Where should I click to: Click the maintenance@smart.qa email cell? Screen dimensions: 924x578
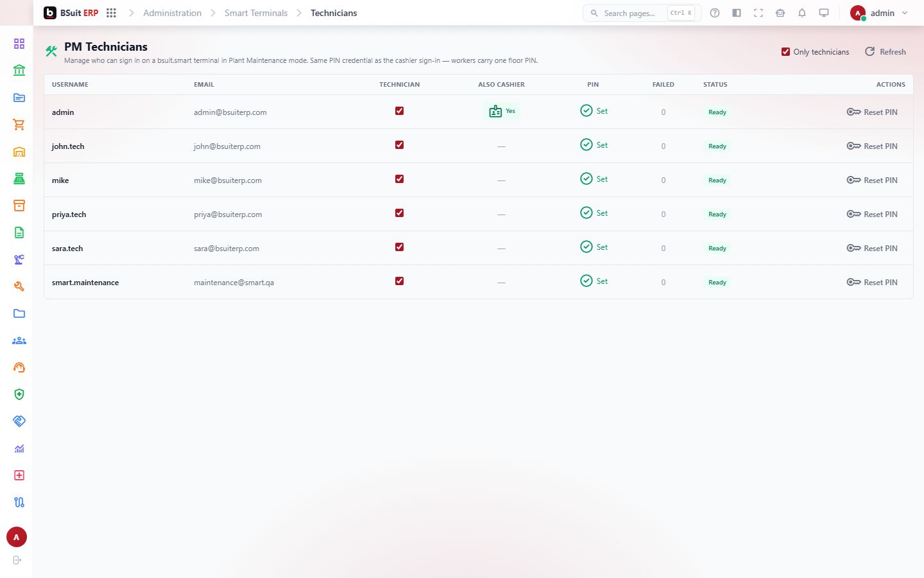point(234,283)
